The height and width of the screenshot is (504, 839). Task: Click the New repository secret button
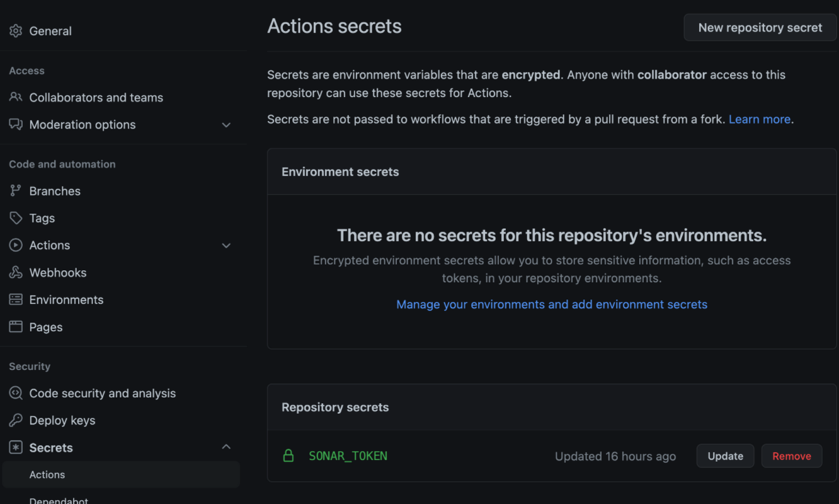pyautogui.click(x=760, y=28)
